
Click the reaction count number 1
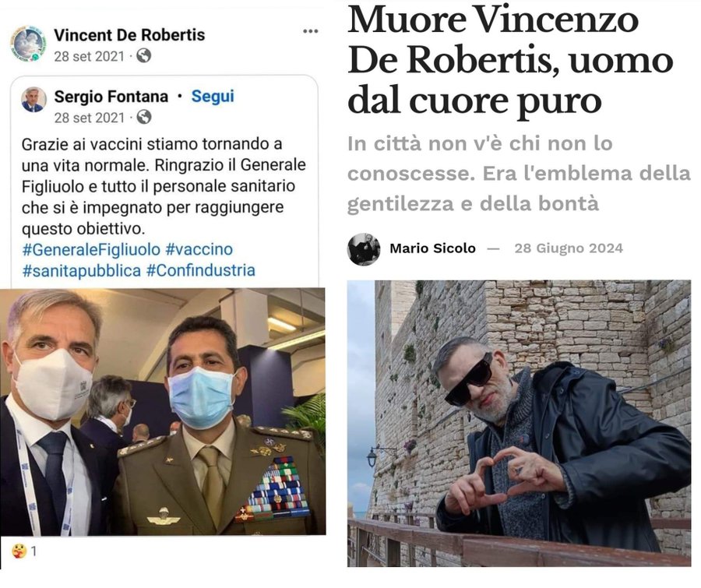coord(33,551)
